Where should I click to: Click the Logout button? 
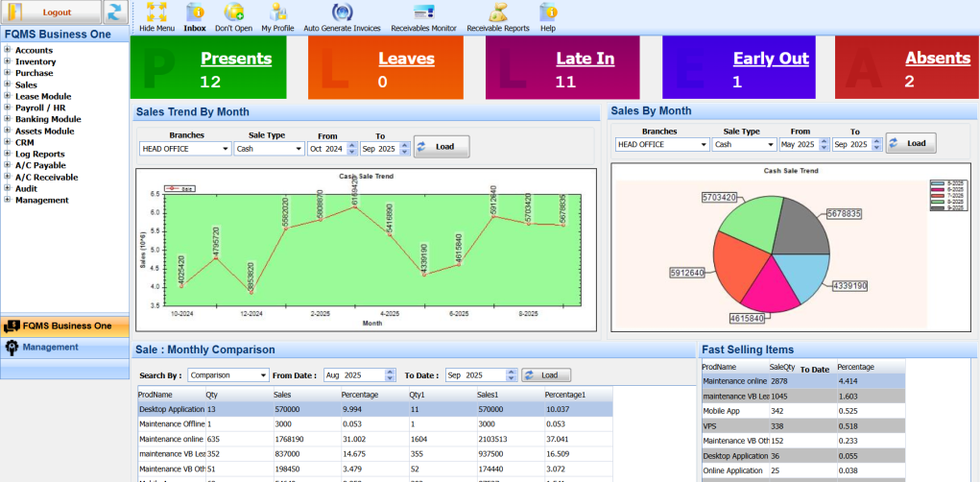(52, 12)
